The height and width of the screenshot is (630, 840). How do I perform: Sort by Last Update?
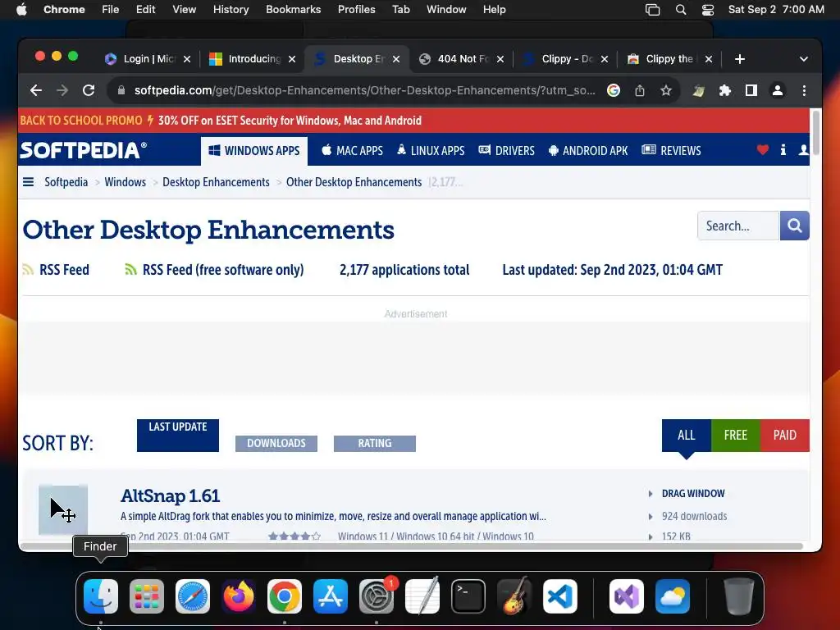click(x=178, y=435)
